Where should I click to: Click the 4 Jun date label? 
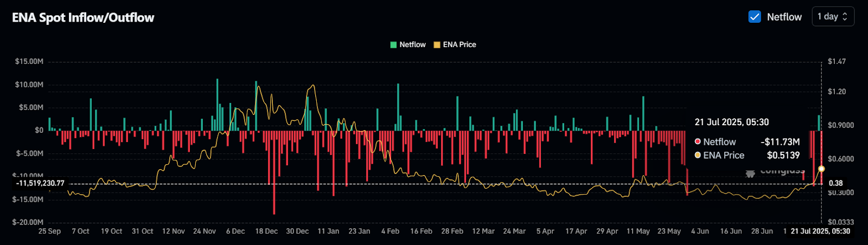[x=700, y=231]
